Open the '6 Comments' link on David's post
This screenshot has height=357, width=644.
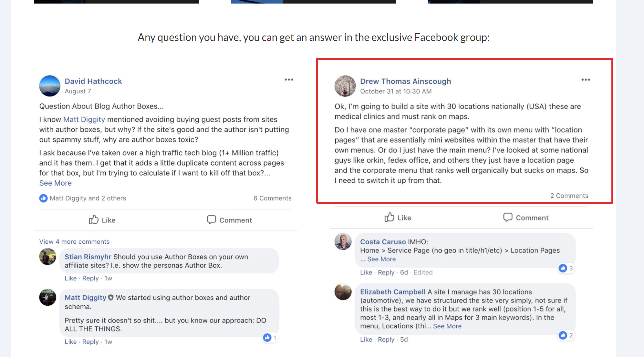(272, 198)
